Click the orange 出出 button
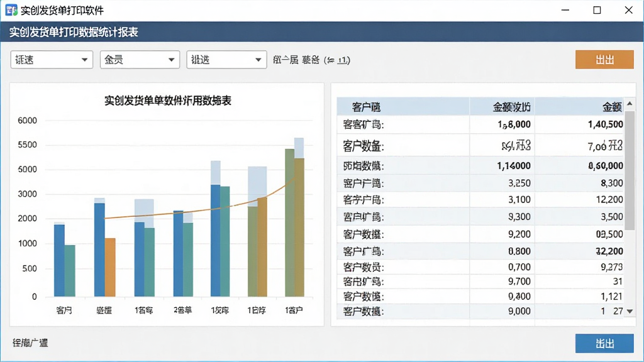 point(604,60)
